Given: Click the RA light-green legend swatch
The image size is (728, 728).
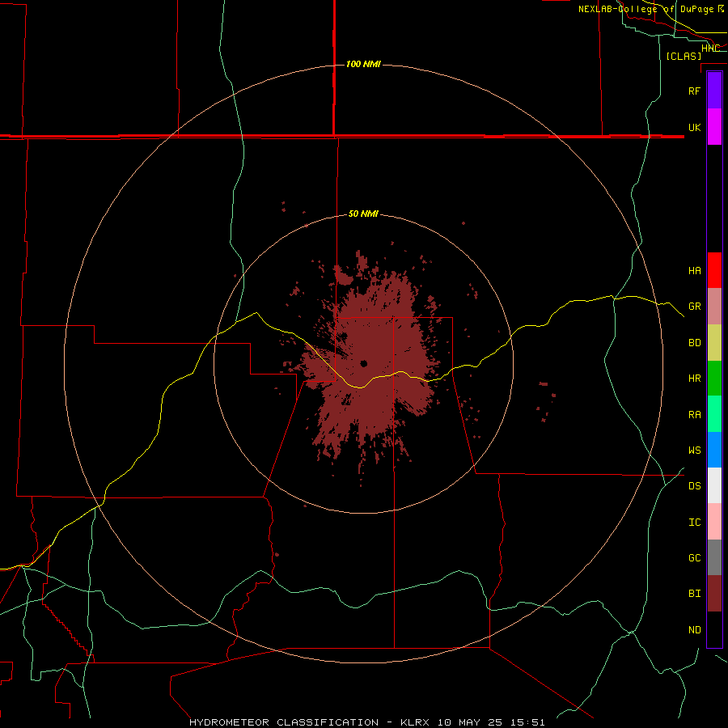Looking at the screenshot, I should (x=714, y=414).
